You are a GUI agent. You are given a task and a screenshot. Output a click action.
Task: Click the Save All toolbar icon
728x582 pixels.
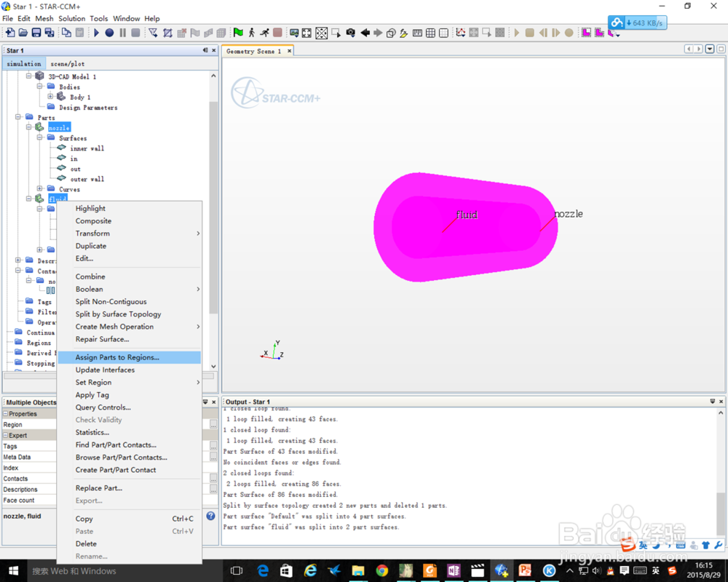(x=50, y=33)
